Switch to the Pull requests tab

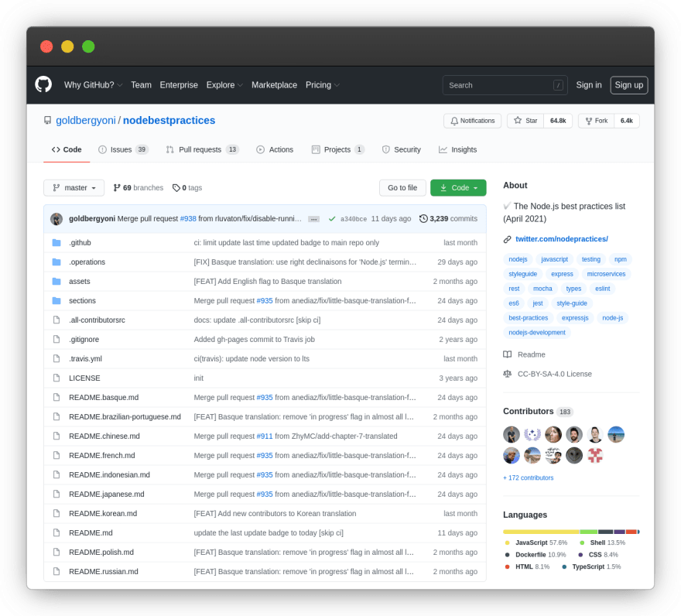203,149
